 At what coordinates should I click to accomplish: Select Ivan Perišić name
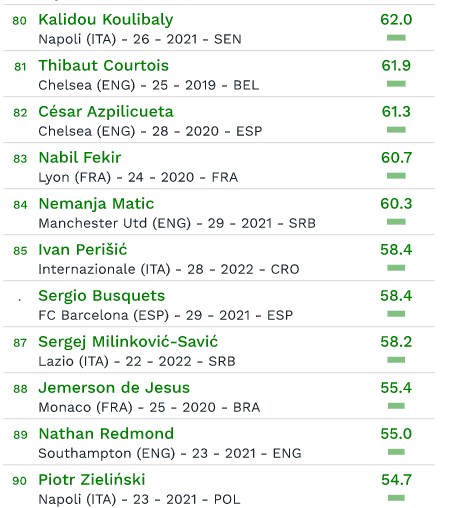tap(83, 250)
